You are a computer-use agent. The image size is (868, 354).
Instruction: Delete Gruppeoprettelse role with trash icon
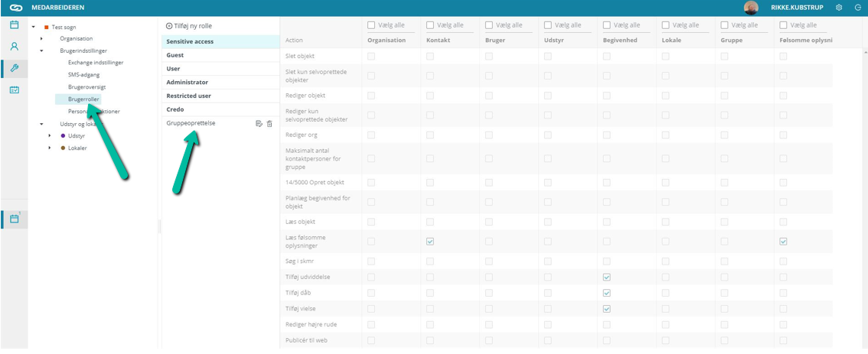[269, 124]
